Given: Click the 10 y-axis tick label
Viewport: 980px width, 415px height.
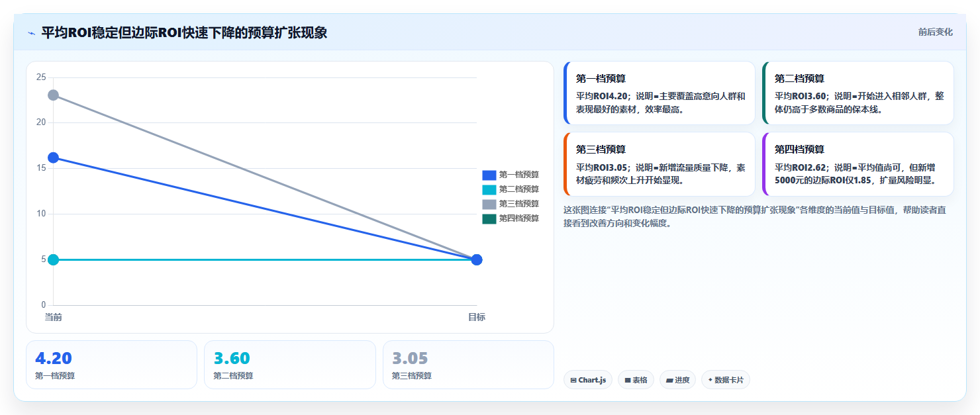Looking at the screenshot, I should (x=41, y=214).
